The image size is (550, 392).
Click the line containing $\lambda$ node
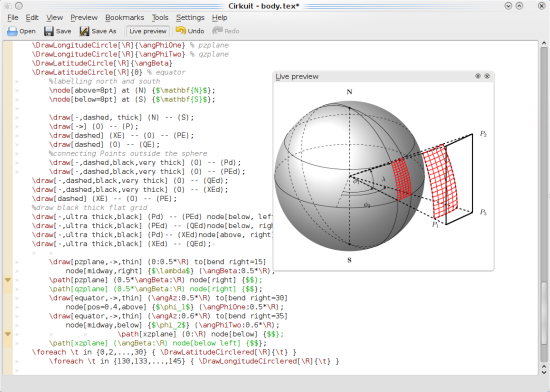coord(170,271)
